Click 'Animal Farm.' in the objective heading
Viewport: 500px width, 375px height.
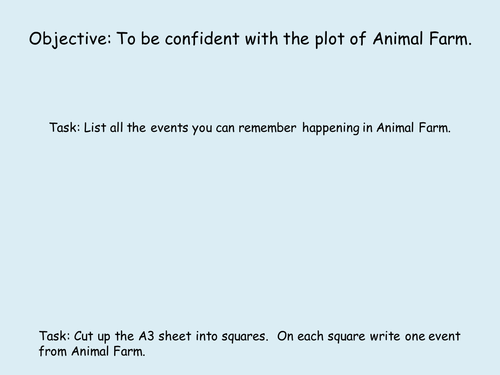coord(422,38)
